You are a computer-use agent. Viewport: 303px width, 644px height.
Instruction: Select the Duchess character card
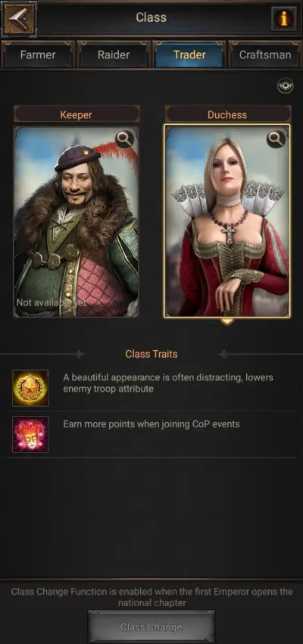click(x=227, y=221)
